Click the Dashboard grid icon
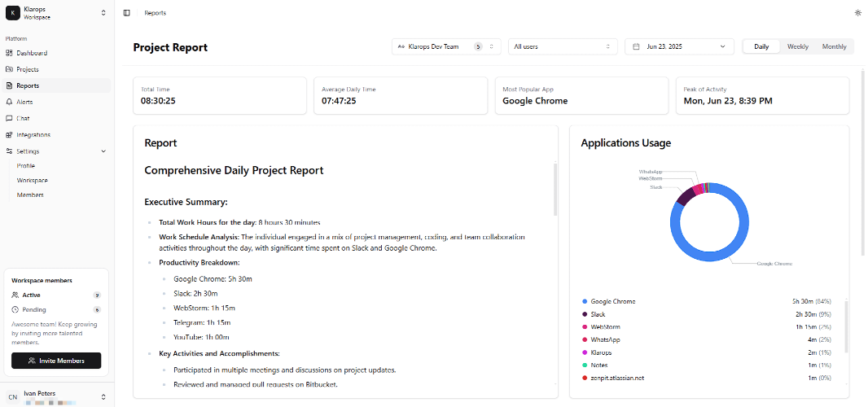 (9, 53)
